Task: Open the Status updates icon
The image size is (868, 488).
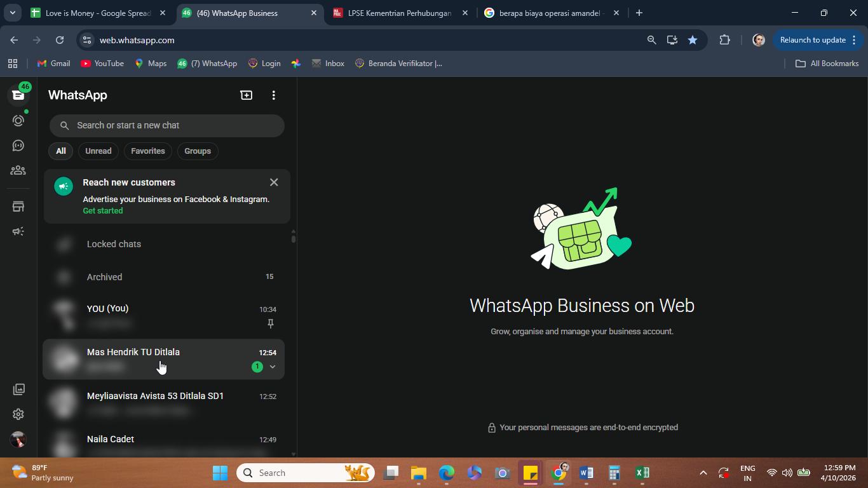Action: [18, 121]
